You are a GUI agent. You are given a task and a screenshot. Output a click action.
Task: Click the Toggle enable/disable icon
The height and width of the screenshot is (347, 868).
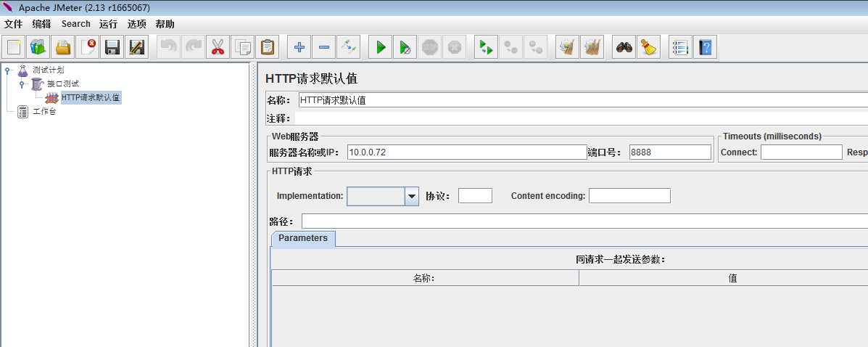click(x=348, y=47)
